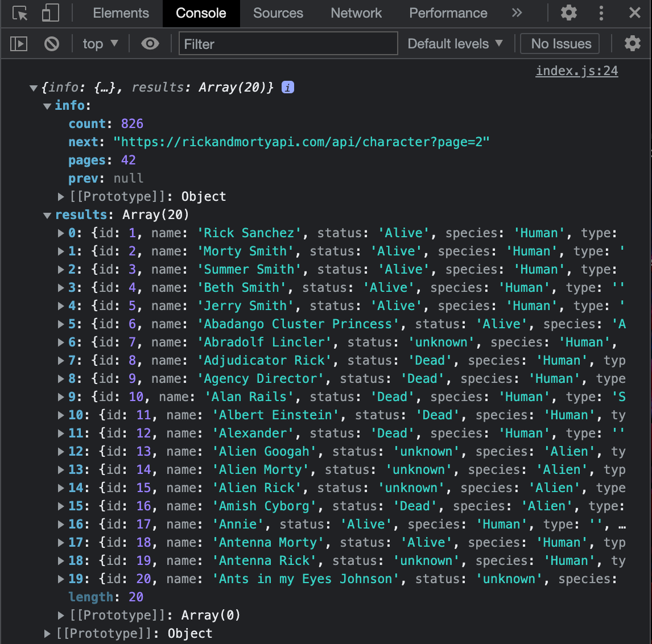Expand result 14 Alien Rick
The height and width of the screenshot is (644, 652).
[x=61, y=488]
